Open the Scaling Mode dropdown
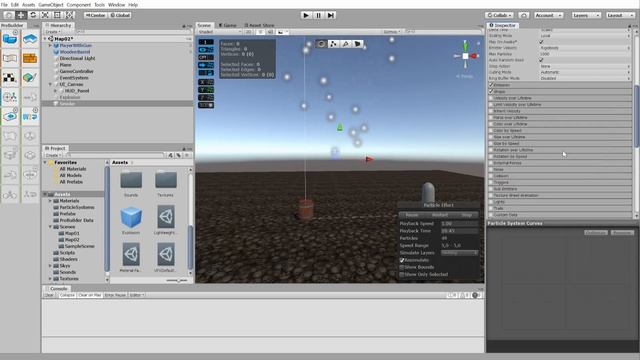The height and width of the screenshot is (360, 640). click(x=585, y=36)
